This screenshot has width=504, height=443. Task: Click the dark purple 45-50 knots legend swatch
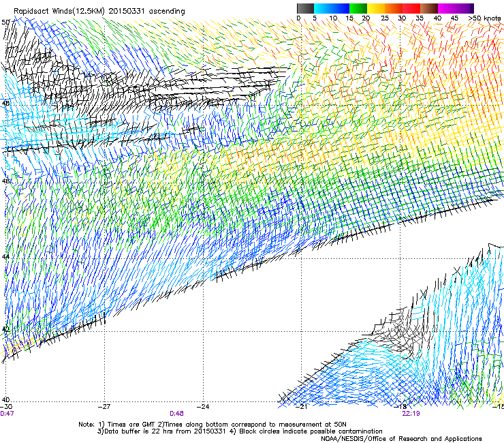[x=464, y=8]
